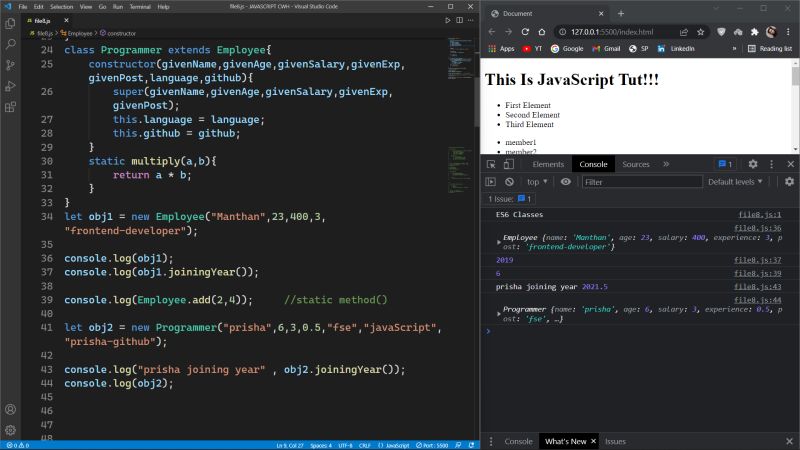The height and width of the screenshot is (450, 800).
Task: Split the editor to the right
Action: (x=459, y=20)
